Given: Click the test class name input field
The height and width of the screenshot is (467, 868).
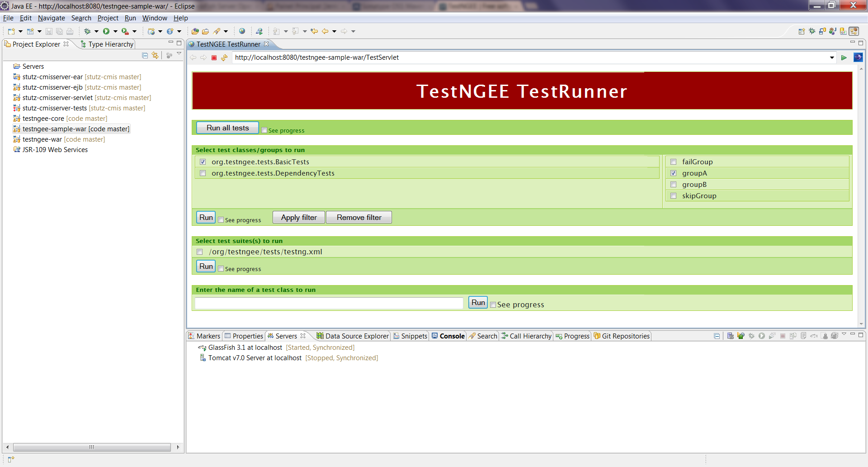Looking at the screenshot, I should pos(329,303).
